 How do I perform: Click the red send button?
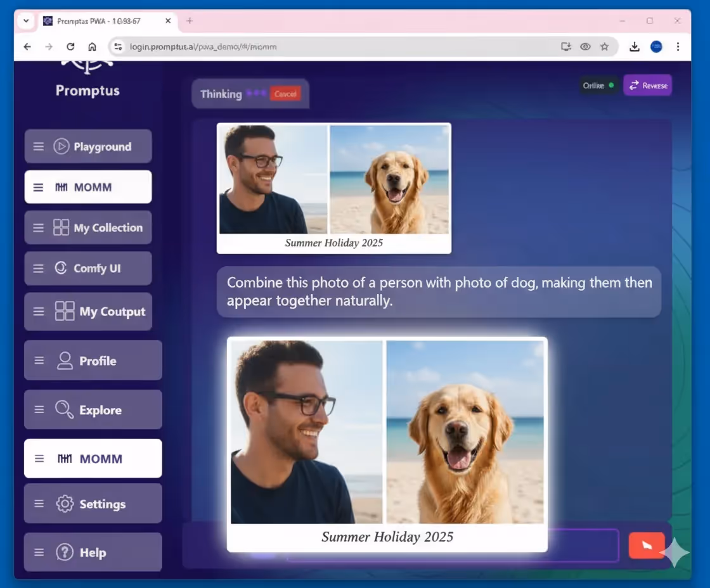[647, 546]
